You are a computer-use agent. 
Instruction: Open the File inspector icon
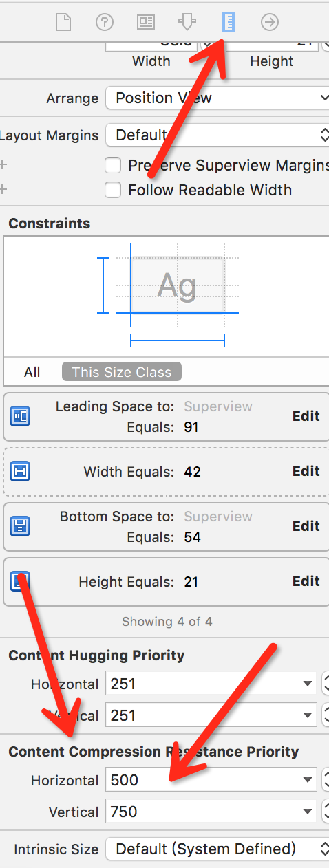click(63, 23)
